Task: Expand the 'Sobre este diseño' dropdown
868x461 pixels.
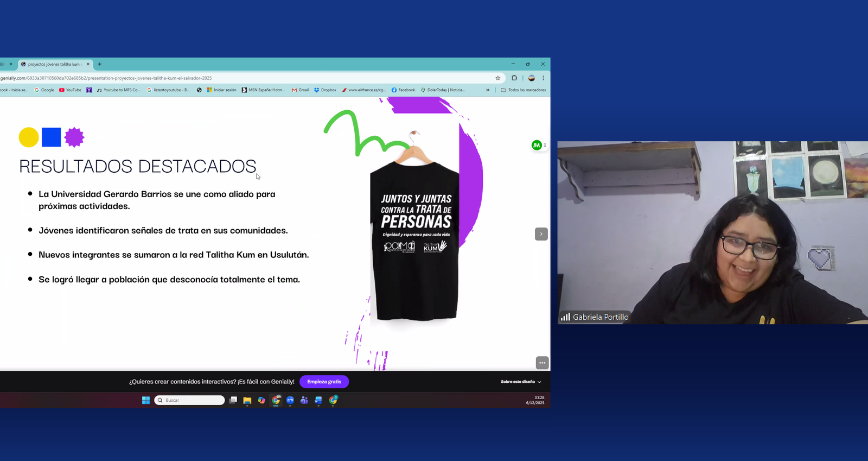Action: pos(521,382)
